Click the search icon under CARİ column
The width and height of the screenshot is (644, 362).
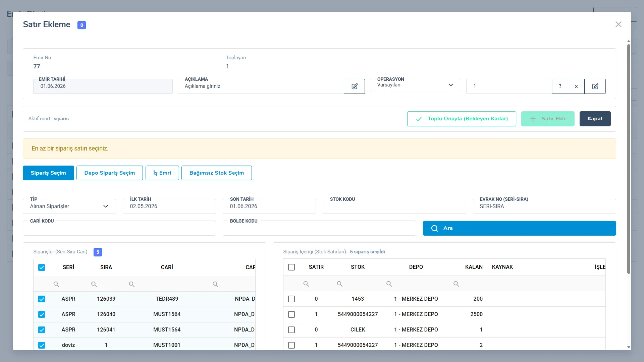click(132, 284)
